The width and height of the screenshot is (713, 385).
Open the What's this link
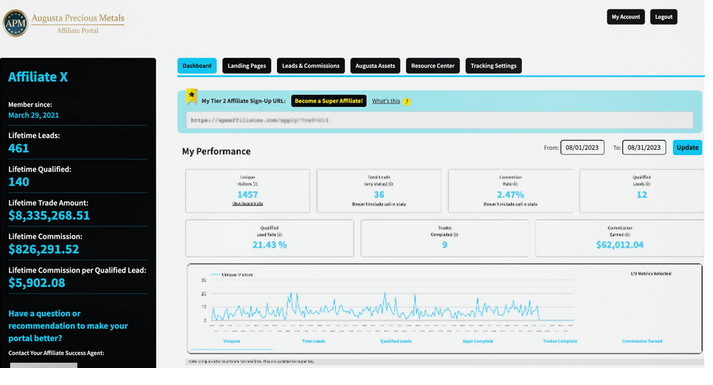386,101
